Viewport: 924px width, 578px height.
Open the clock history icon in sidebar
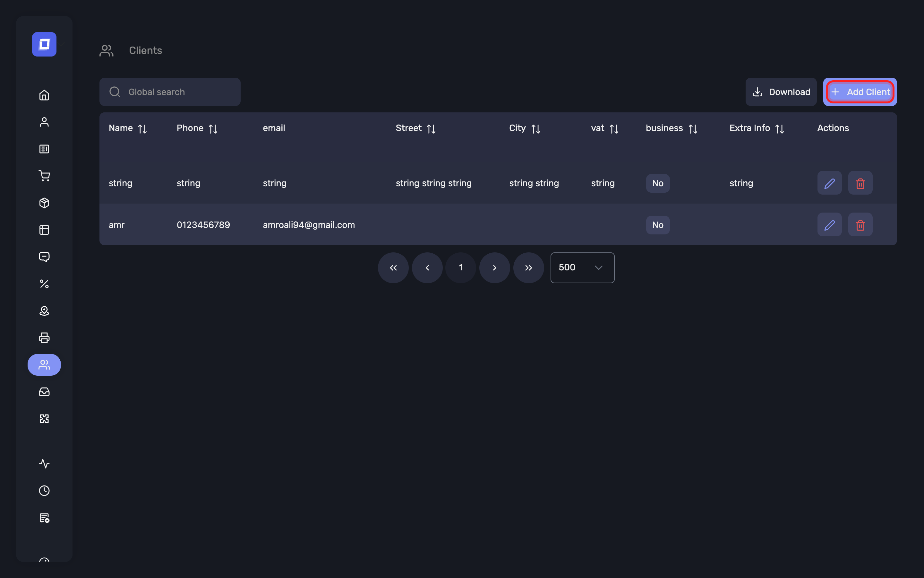44,491
